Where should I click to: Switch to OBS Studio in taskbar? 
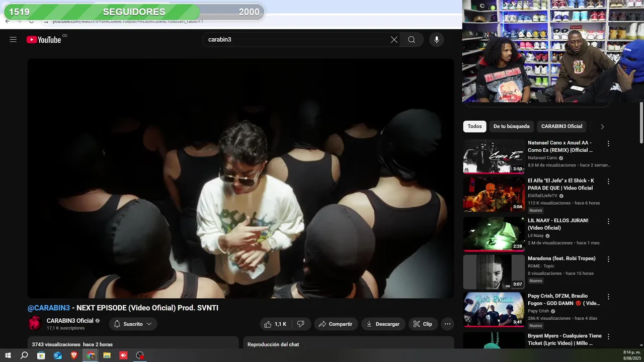tap(140, 355)
